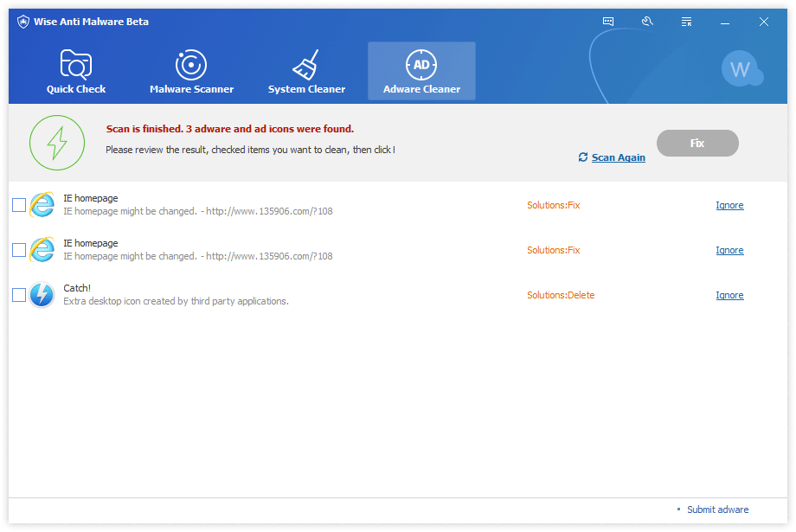Select the 'Extra desktop icon created' description

[x=176, y=301]
